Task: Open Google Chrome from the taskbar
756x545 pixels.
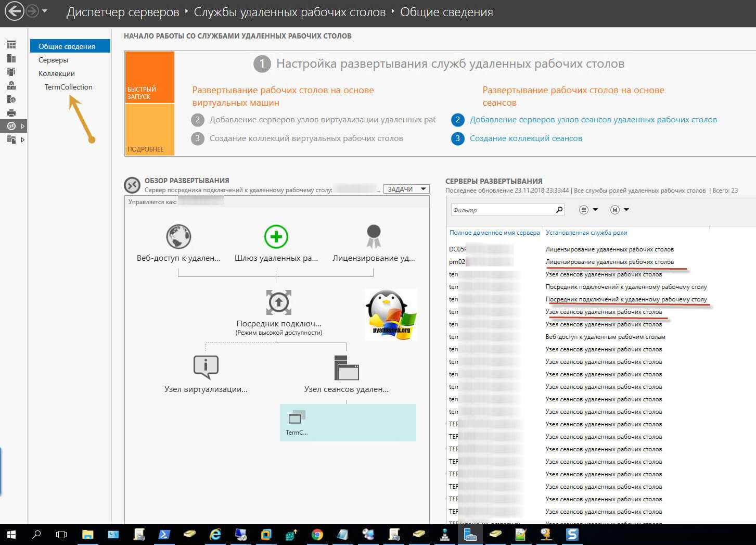Action: tap(317, 535)
